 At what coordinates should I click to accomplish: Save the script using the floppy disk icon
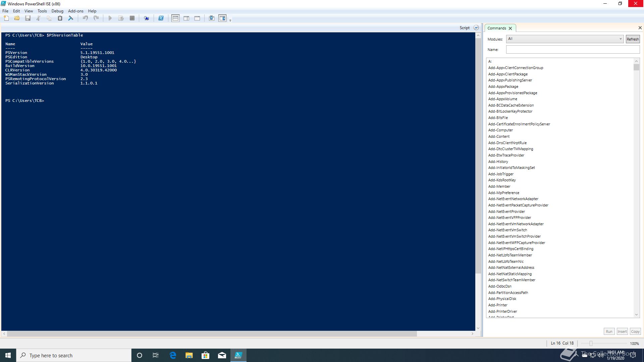[x=28, y=18]
